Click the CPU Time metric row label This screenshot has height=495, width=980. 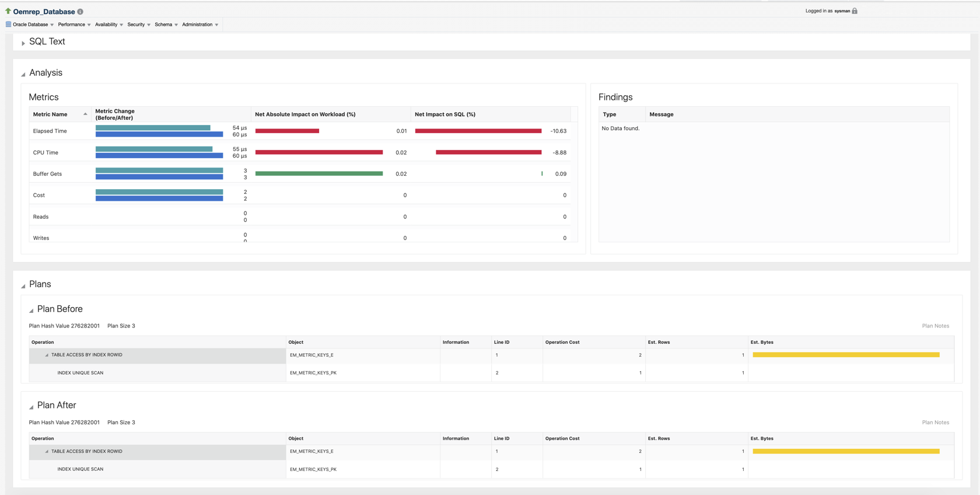click(x=45, y=152)
